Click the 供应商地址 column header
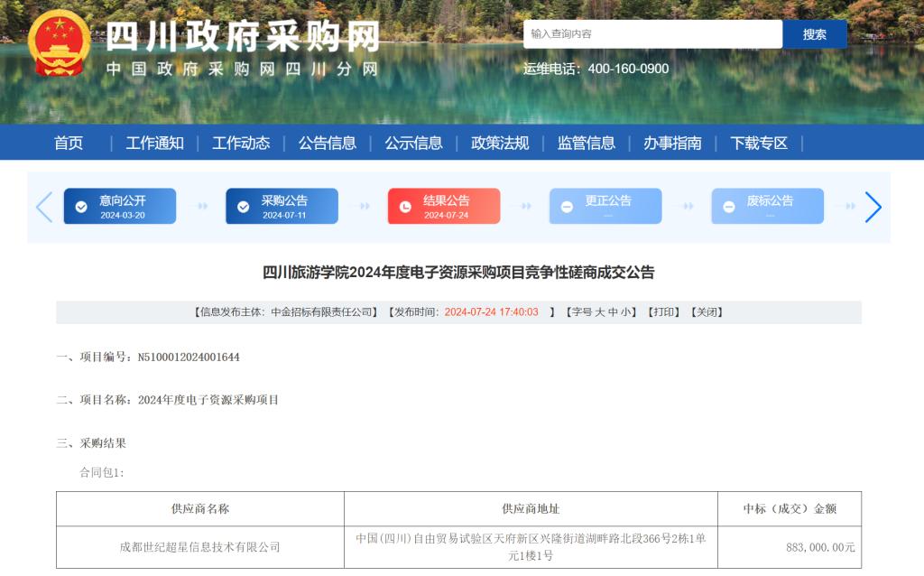The height and width of the screenshot is (576, 924). (531, 509)
